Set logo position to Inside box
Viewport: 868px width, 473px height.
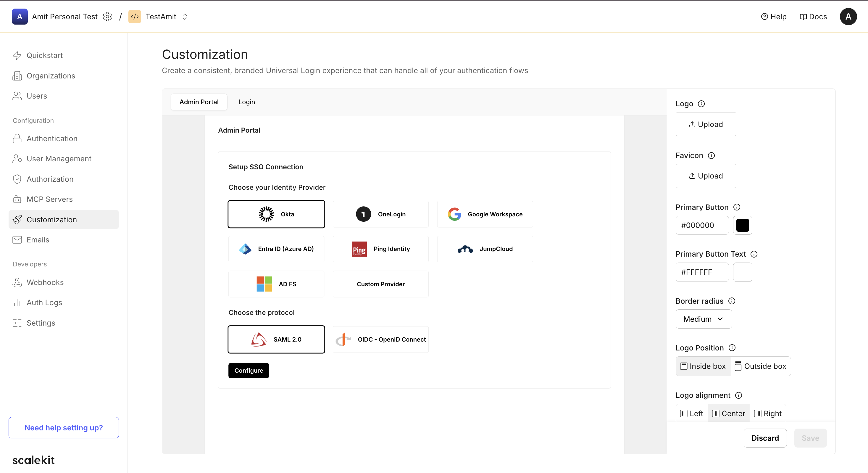pos(703,366)
